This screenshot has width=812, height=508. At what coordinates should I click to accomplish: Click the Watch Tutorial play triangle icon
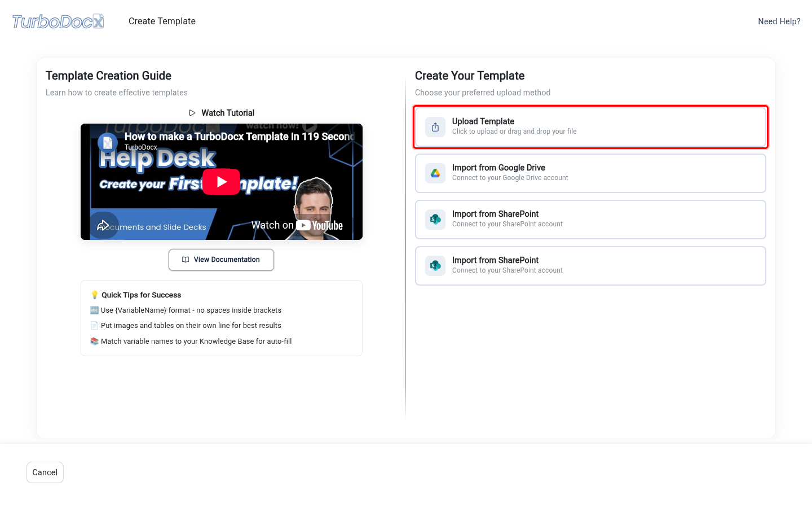192,113
